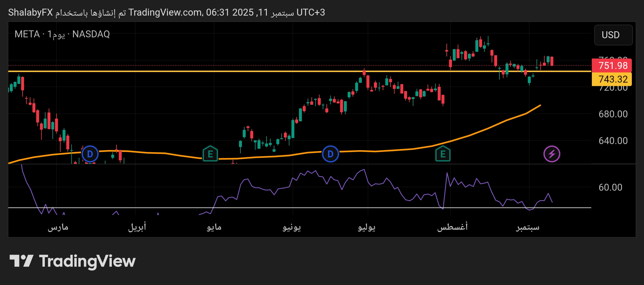Click the سبتمبر month label on time axis

(528, 227)
